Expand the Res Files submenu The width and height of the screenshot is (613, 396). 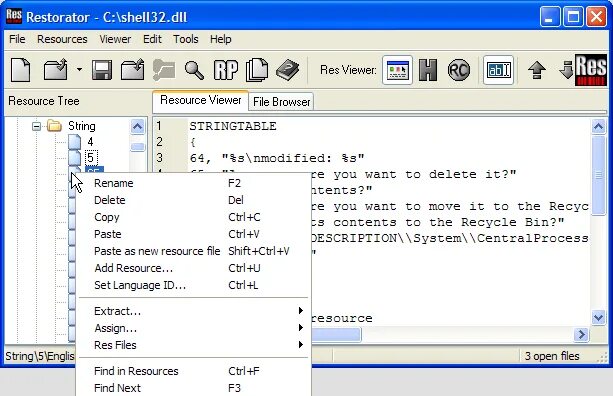[194, 345]
